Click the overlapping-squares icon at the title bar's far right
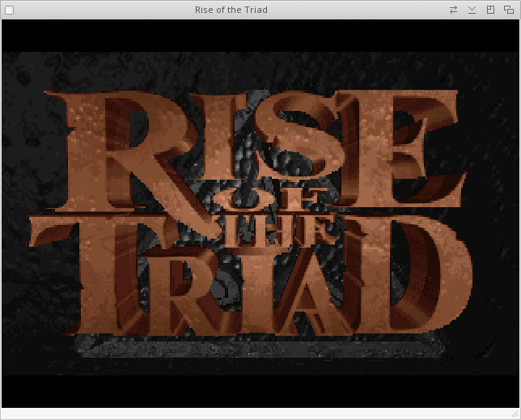The height and width of the screenshot is (420, 521). pos(509,10)
